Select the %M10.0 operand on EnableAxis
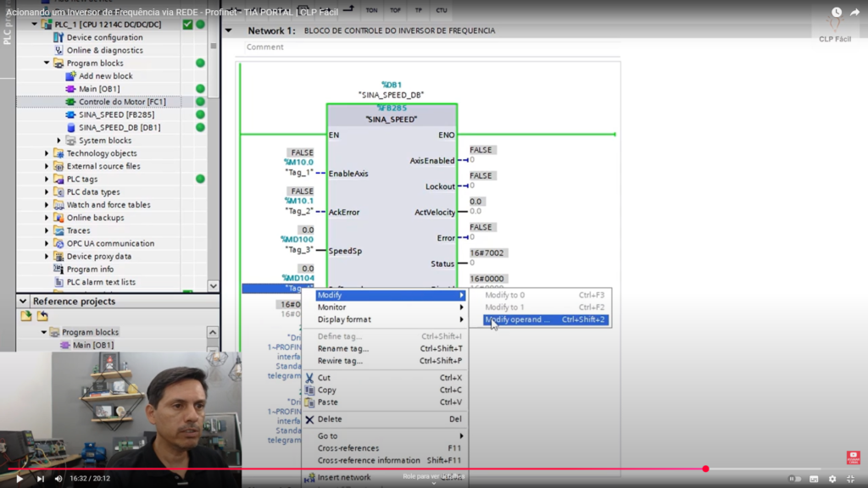 pos(299,162)
